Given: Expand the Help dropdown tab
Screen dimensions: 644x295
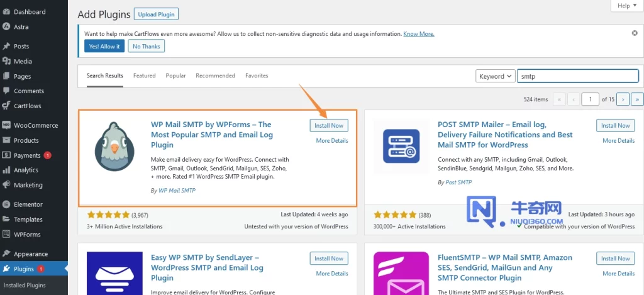Looking at the screenshot, I should point(627,6).
